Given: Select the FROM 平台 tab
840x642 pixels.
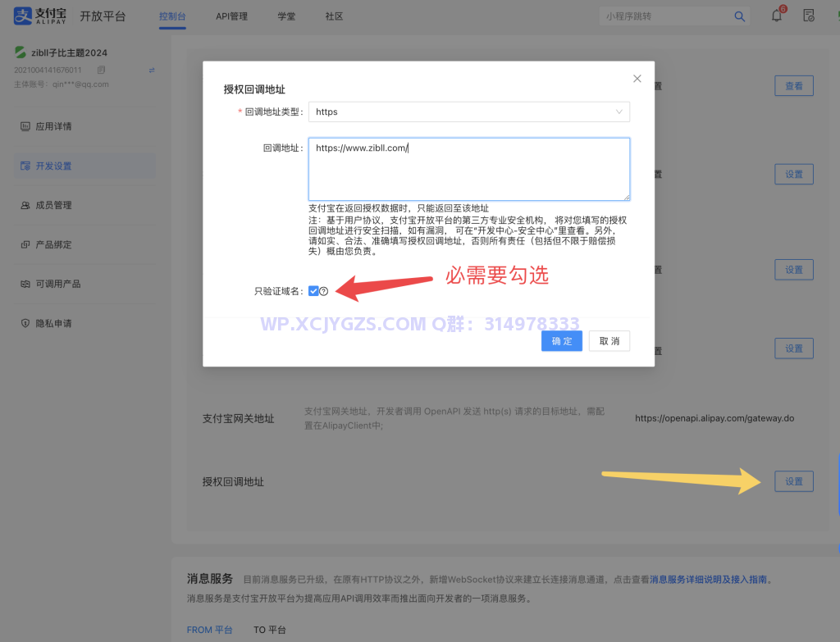Looking at the screenshot, I should (210, 630).
